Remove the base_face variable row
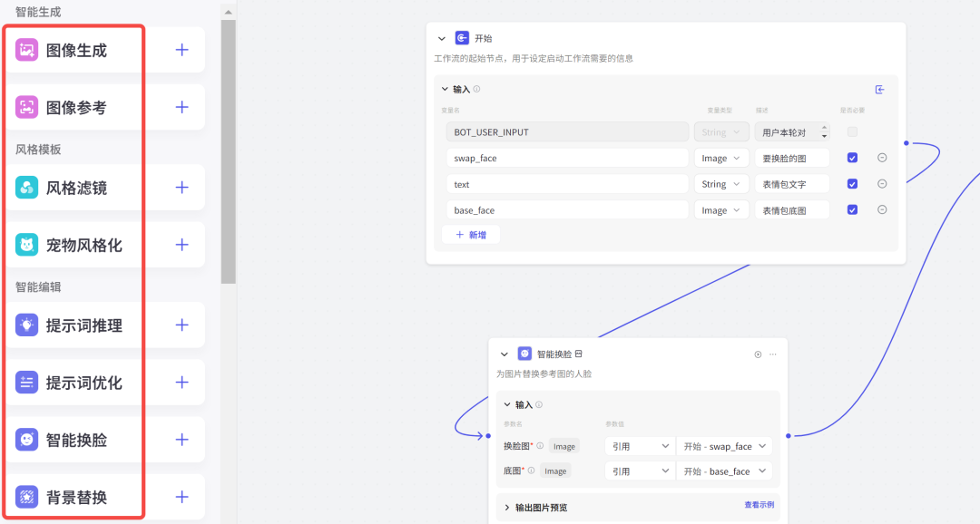 click(882, 209)
